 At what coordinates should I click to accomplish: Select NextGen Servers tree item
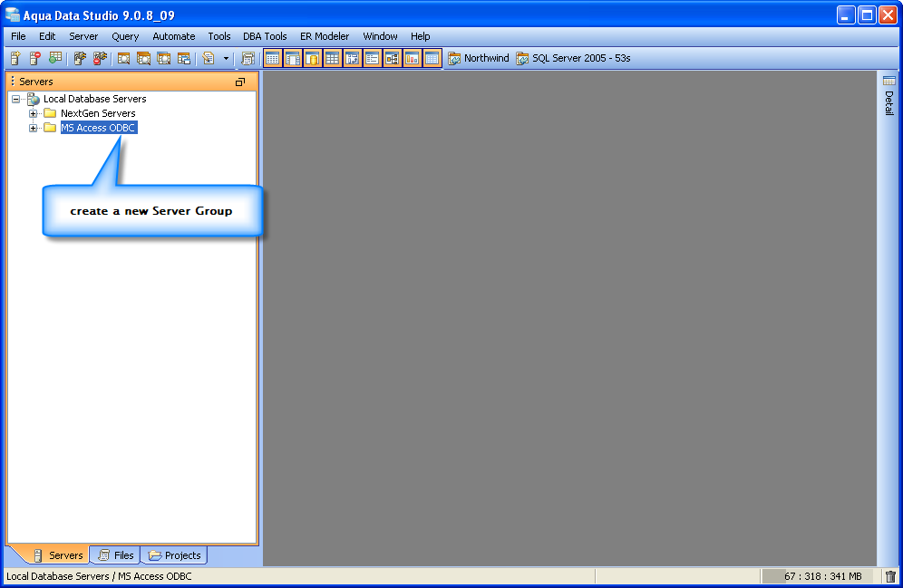coord(98,113)
